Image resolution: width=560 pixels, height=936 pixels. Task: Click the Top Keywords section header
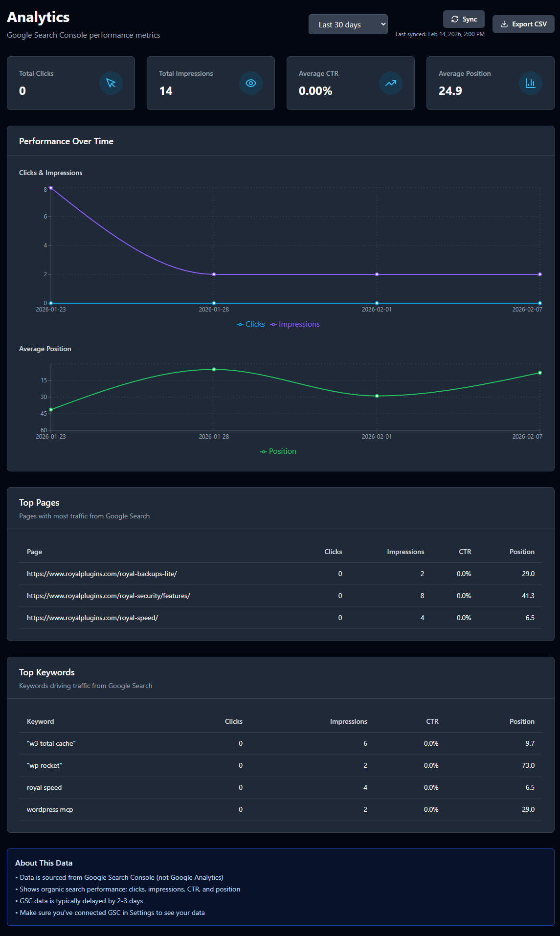[x=47, y=672]
